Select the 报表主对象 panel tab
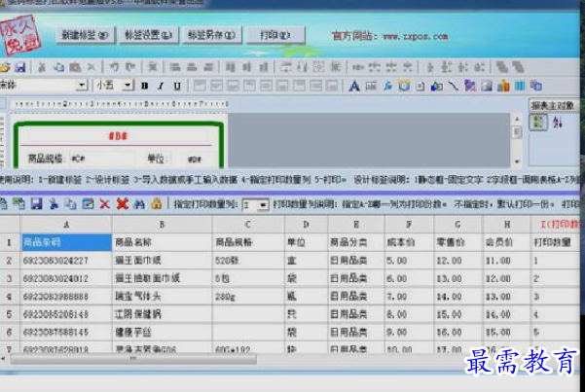This screenshot has height=392, width=585. click(553, 106)
